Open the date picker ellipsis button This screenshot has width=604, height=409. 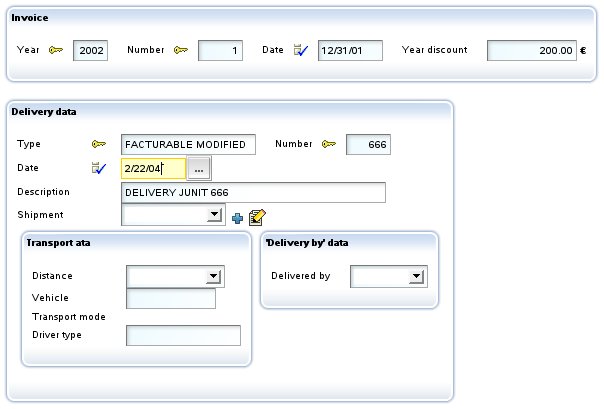[x=199, y=168]
